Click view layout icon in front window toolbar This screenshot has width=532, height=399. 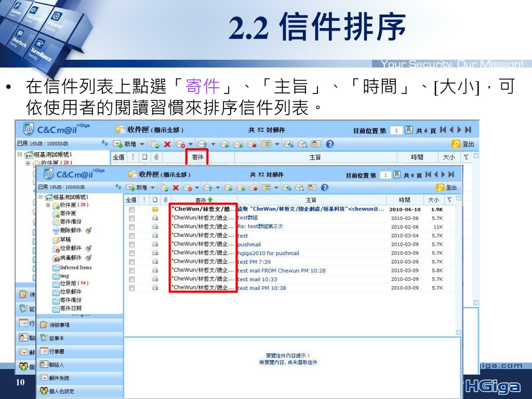(267, 188)
